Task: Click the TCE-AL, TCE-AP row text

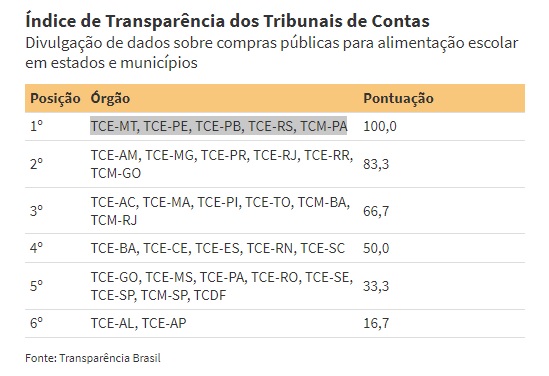Action: (x=139, y=323)
